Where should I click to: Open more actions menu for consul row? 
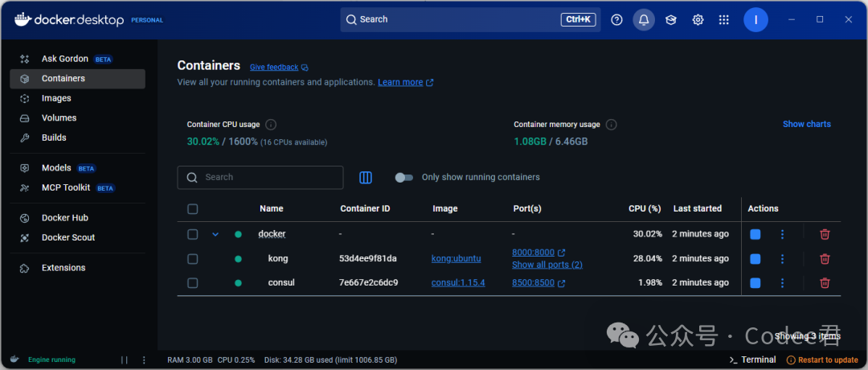pos(782,283)
